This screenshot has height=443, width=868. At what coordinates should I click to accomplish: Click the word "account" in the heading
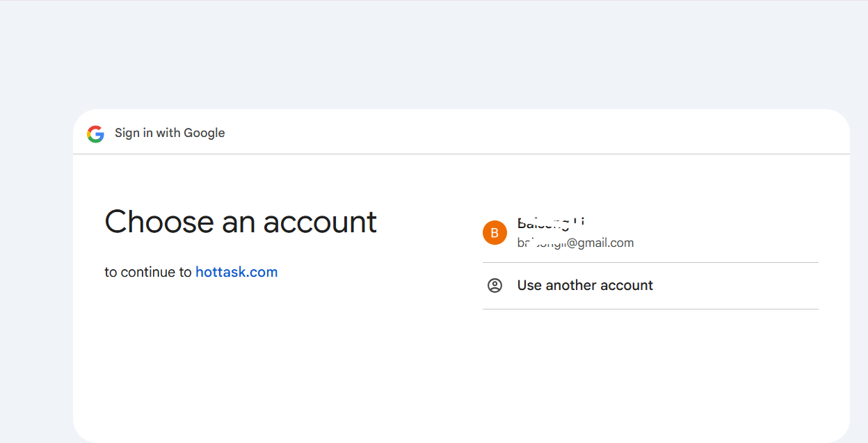coord(320,222)
